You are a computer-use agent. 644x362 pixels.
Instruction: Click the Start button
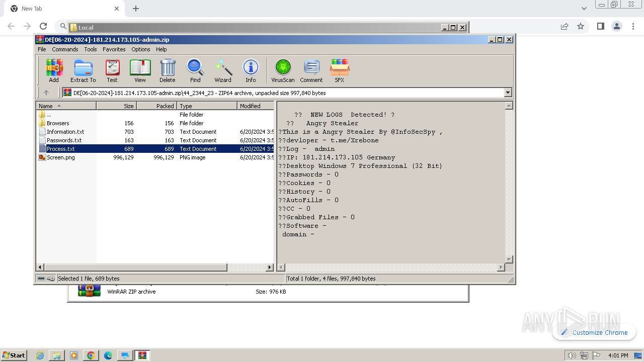point(14,355)
